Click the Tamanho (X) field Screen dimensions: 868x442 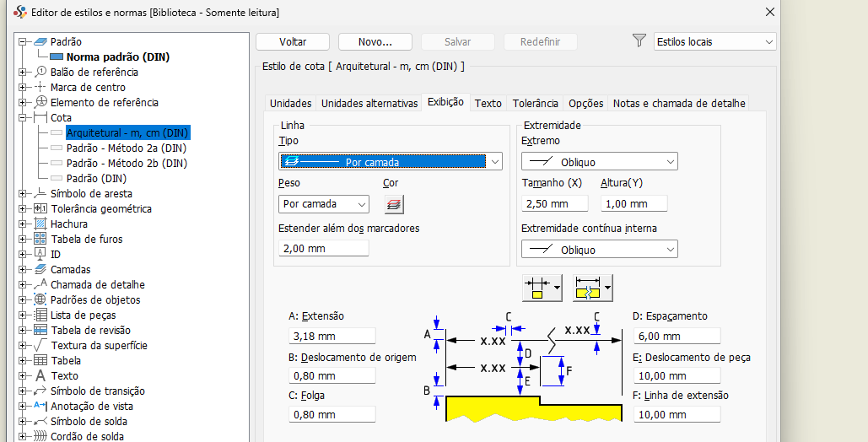pos(555,203)
